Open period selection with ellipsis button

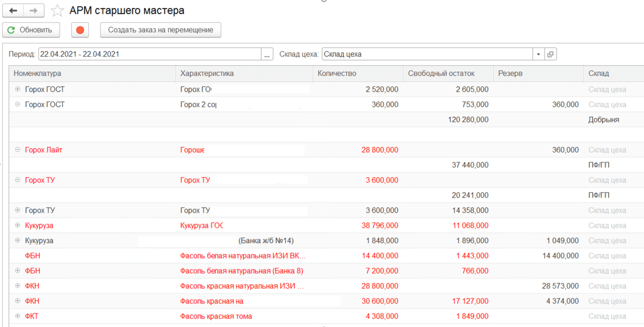click(x=267, y=54)
